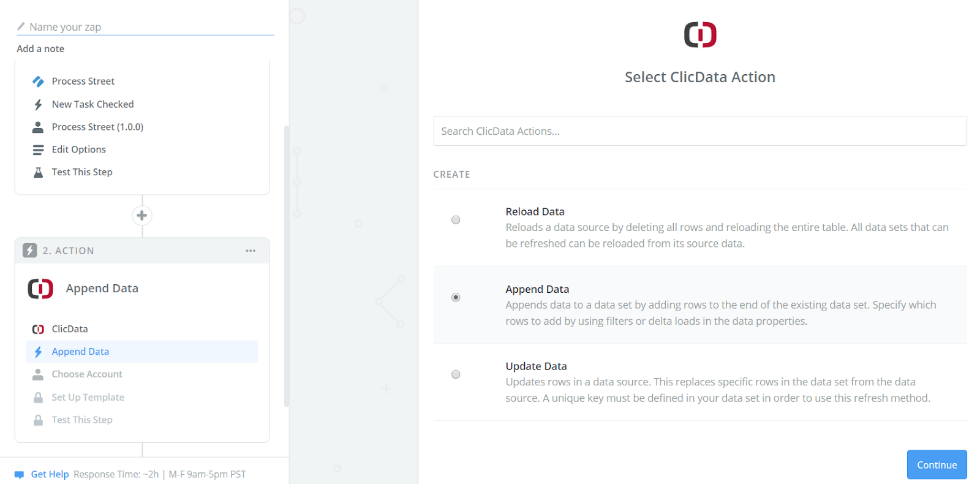The width and height of the screenshot is (980, 484).
Task: Select the Update Data radio button
Action: pyautogui.click(x=456, y=374)
